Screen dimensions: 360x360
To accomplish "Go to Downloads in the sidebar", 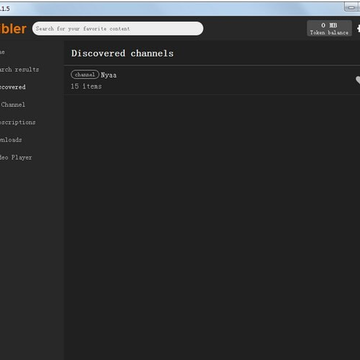I will [11, 140].
